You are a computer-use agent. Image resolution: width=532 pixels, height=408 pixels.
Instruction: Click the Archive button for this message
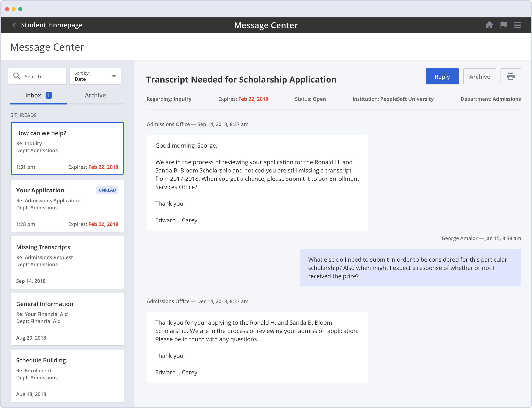click(x=480, y=76)
